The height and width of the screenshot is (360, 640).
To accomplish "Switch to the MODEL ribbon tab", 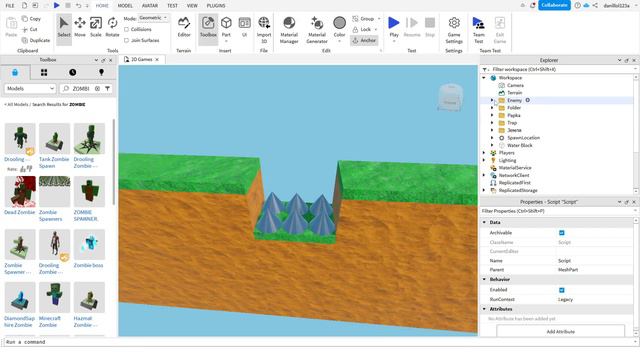I will (x=125, y=6).
